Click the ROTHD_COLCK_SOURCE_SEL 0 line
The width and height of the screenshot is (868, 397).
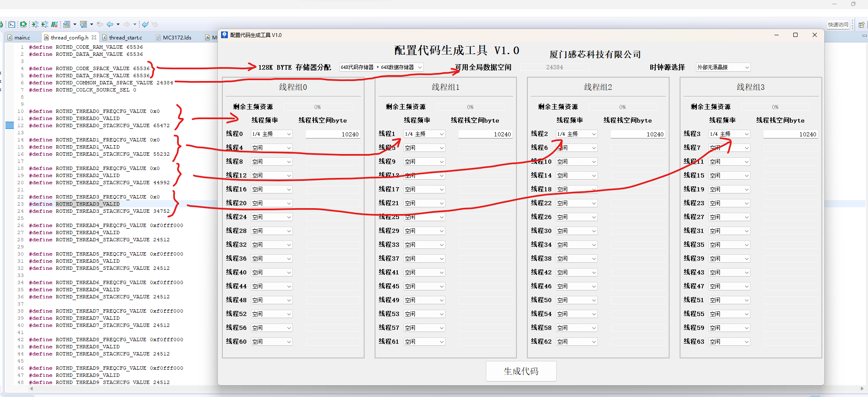tap(83, 90)
